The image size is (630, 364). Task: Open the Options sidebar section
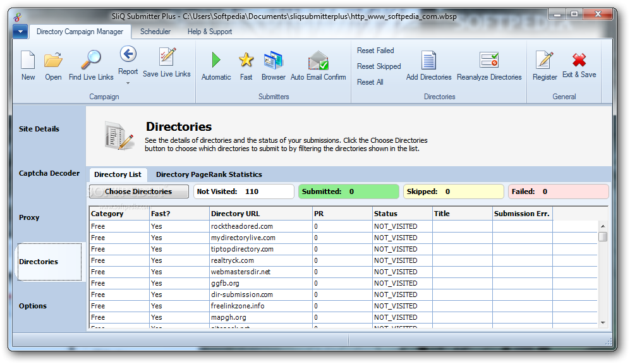33,306
